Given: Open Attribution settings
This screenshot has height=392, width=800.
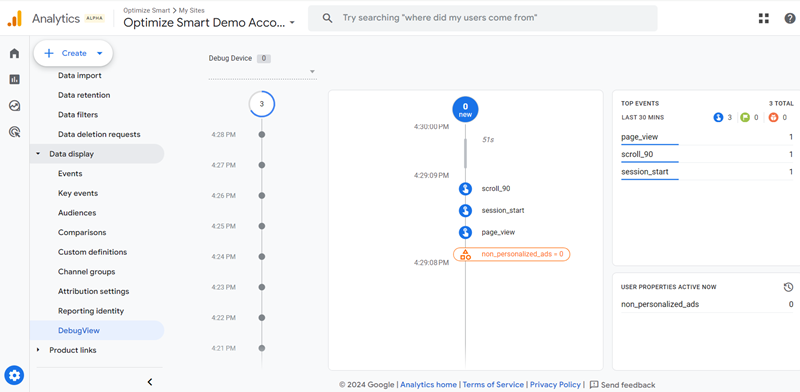Looking at the screenshot, I should pyautogui.click(x=93, y=291).
